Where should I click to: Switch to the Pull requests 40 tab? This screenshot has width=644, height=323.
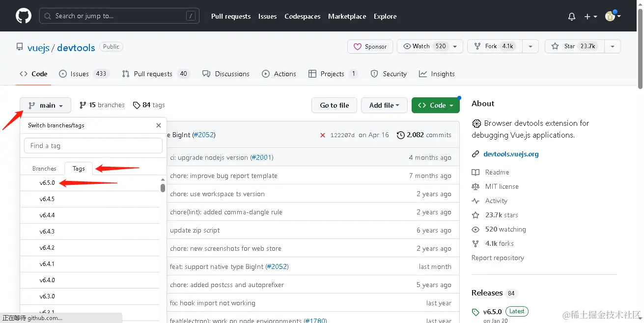click(x=156, y=74)
